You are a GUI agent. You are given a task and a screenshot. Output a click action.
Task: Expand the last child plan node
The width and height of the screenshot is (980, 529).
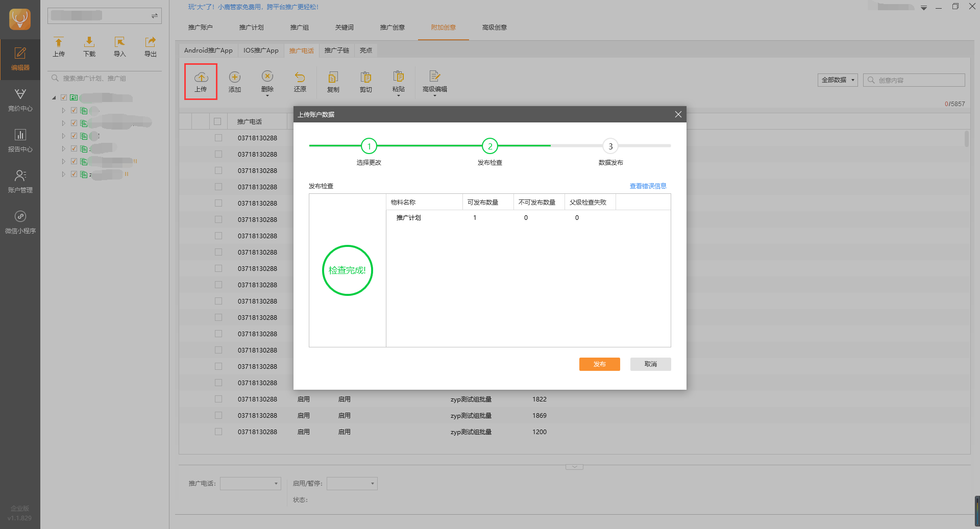[x=64, y=174]
